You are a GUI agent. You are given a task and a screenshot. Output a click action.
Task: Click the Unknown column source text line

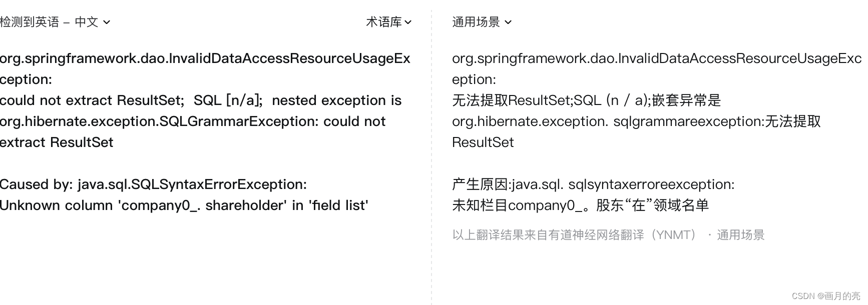(183, 205)
